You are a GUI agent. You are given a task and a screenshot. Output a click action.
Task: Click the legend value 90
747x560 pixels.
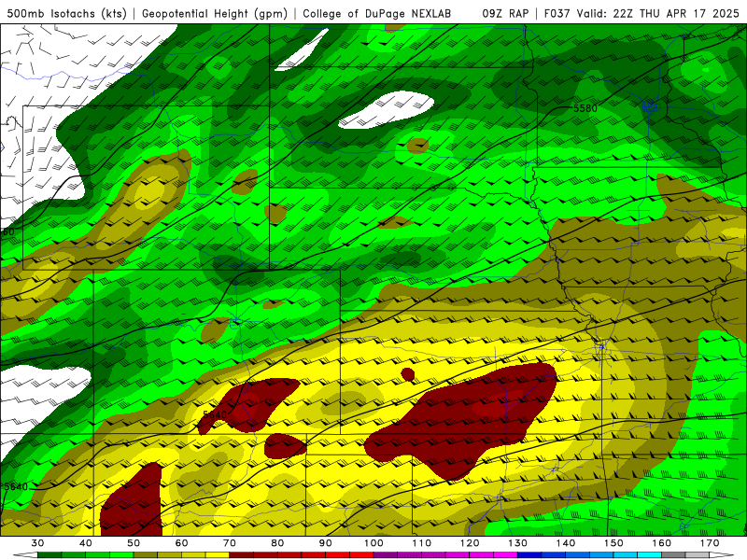click(326, 543)
